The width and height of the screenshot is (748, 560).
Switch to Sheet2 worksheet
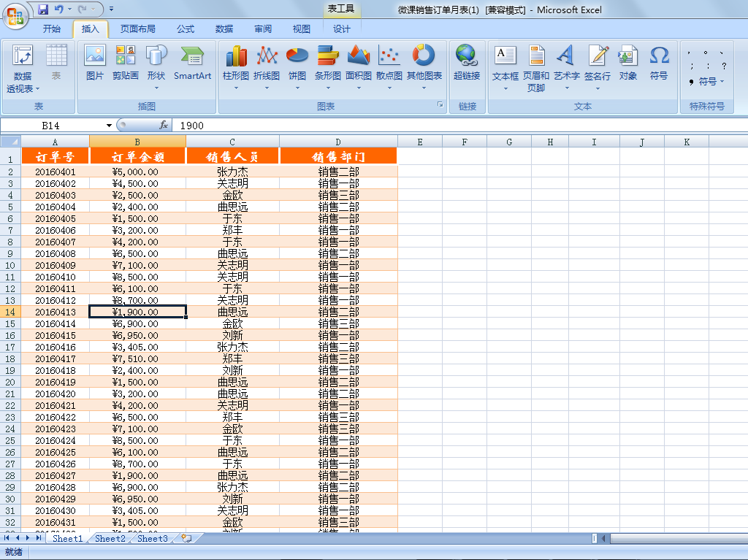(x=110, y=538)
